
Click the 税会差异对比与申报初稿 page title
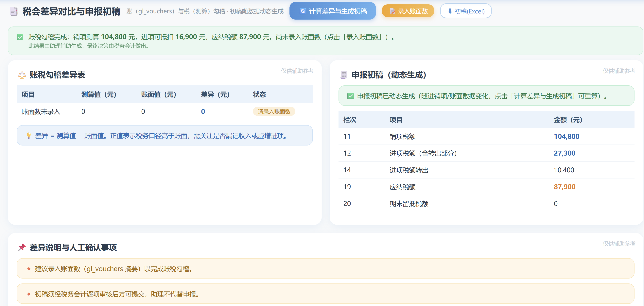pos(72,11)
